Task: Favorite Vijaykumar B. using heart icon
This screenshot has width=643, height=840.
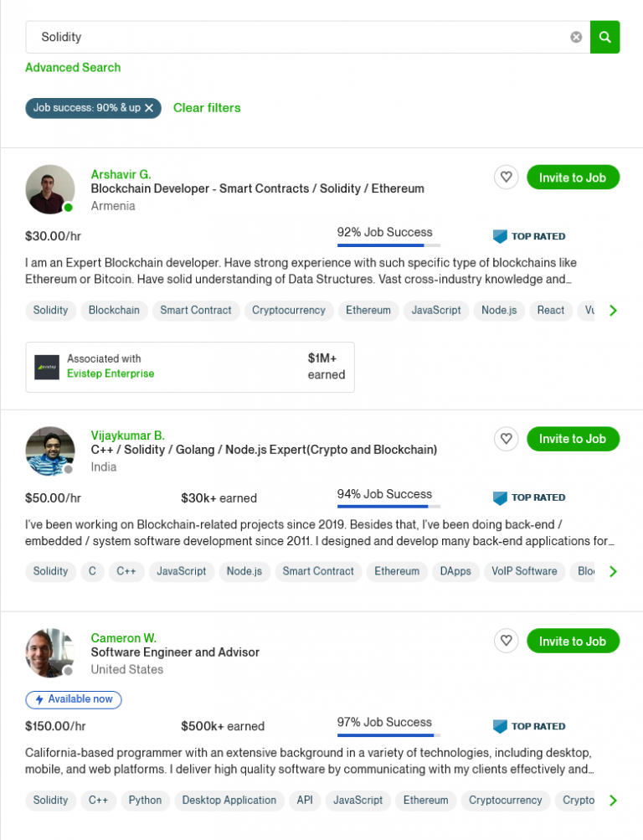Action: point(506,439)
